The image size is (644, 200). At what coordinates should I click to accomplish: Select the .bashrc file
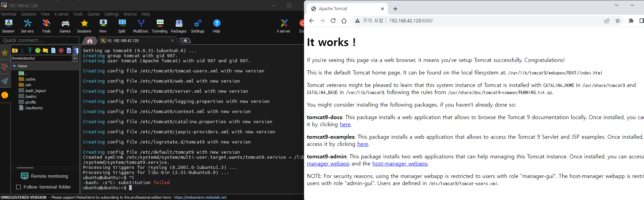(28, 96)
